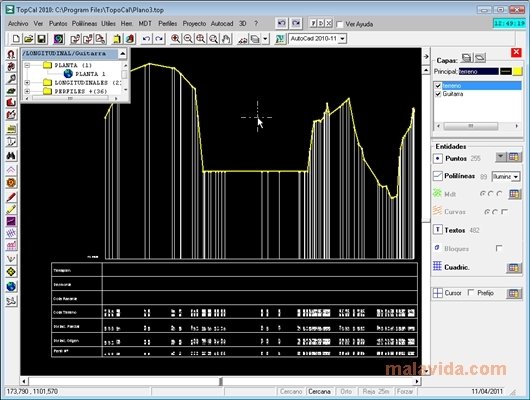The image size is (530, 400).
Task: Open the Puntos dropdown arrow button
Action: coord(501,157)
